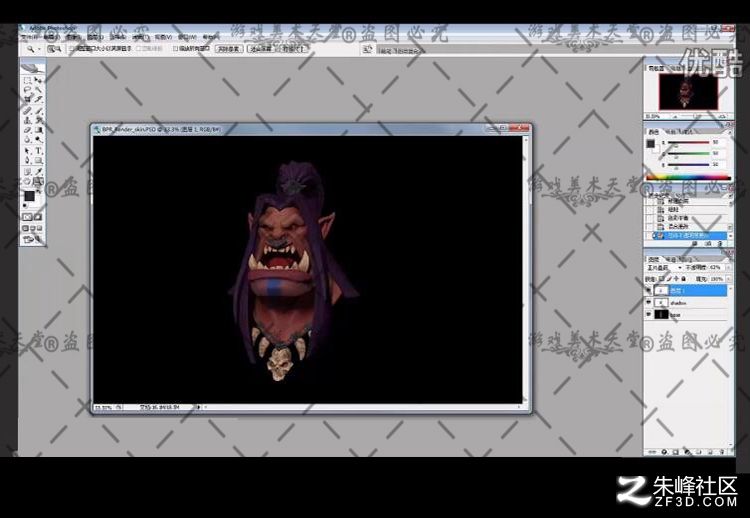Click the Actual Pixels button
The width and height of the screenshot is (750, 518).
[229, 49]
